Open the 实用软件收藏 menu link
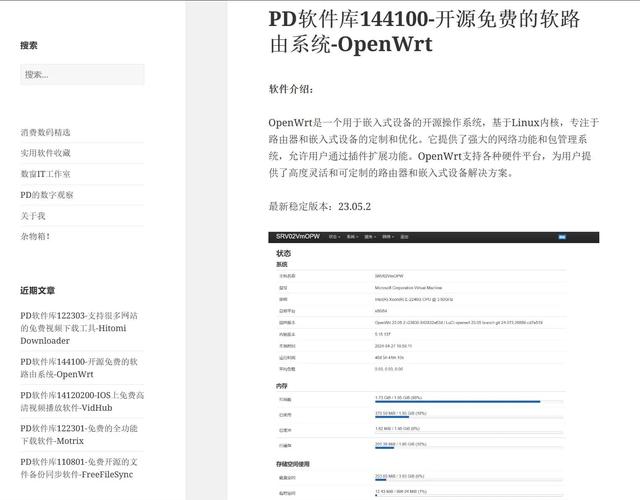Viewport: 640px width, 500px height. coord(45,153)
